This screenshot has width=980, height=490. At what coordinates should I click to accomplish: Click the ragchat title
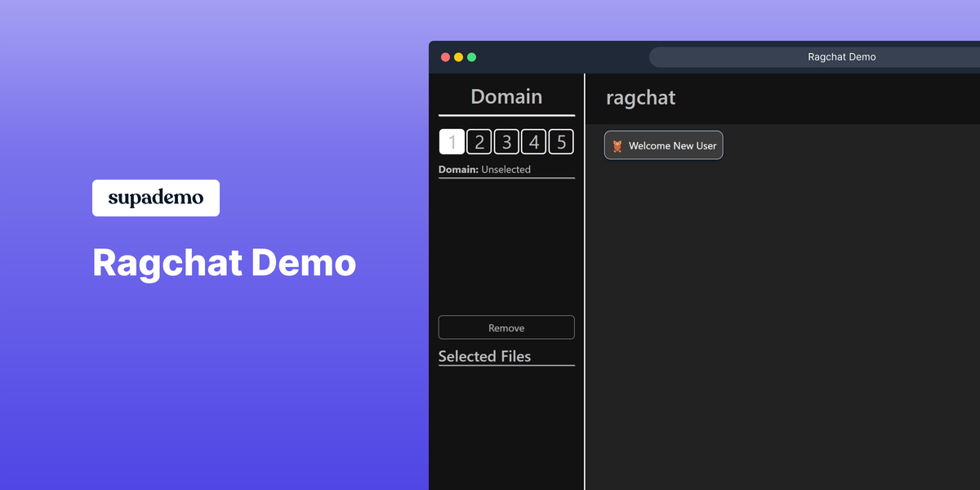641,98
